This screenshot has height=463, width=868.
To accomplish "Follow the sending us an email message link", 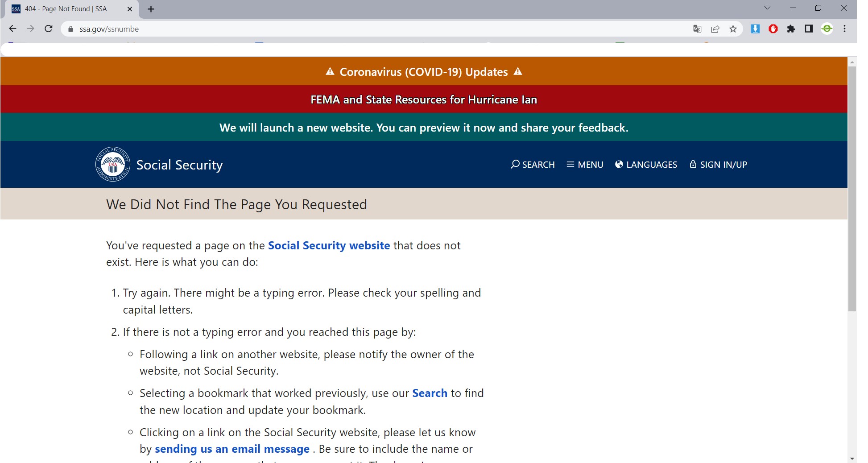I will point(232,449).
